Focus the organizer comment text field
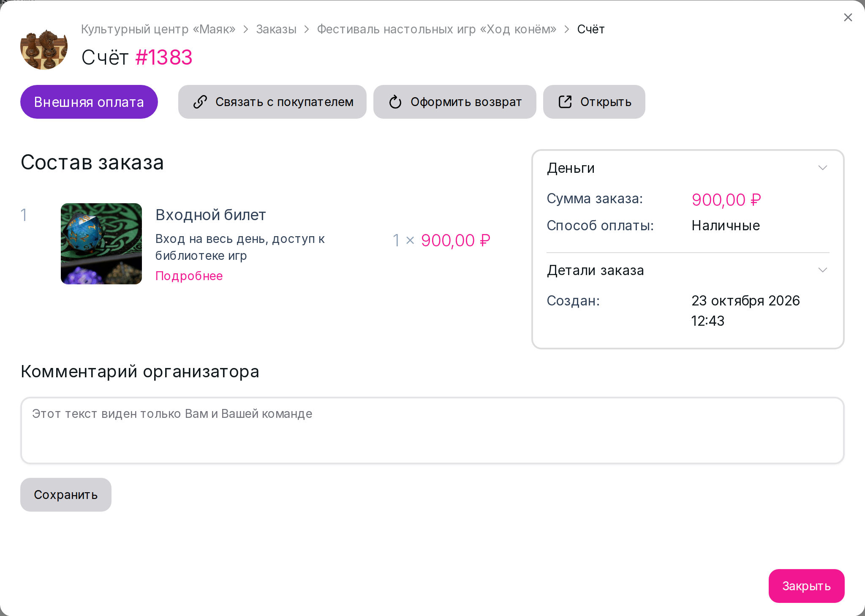This screenshot has height=616, width=865. (432, 430)
